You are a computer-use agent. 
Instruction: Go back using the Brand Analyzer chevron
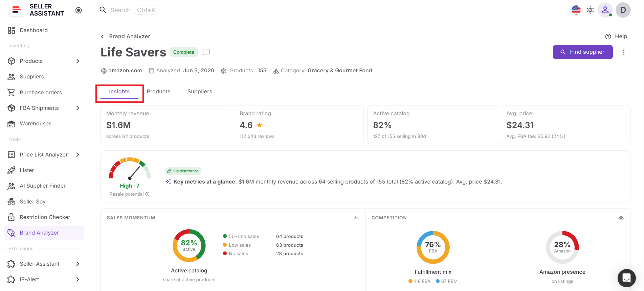tap(102, 37)
